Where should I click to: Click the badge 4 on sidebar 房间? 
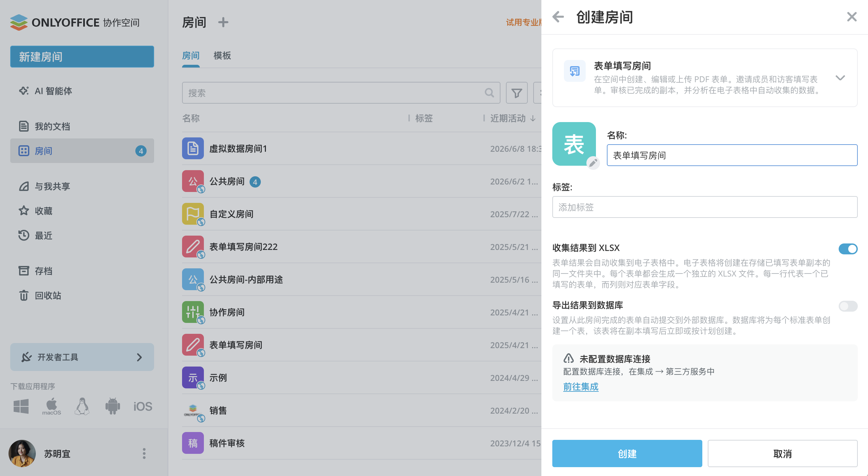coord(141,151)
